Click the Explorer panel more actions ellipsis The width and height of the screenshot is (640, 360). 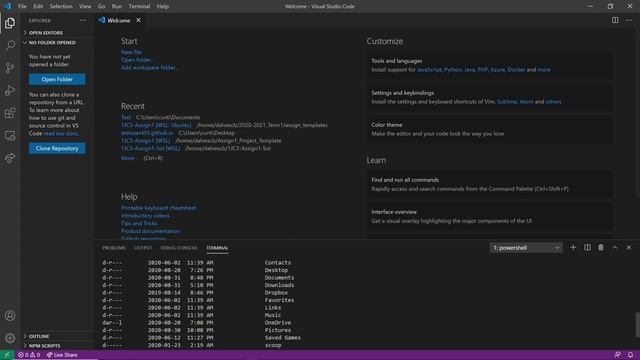pyautogui.click(x=83, y=20)
